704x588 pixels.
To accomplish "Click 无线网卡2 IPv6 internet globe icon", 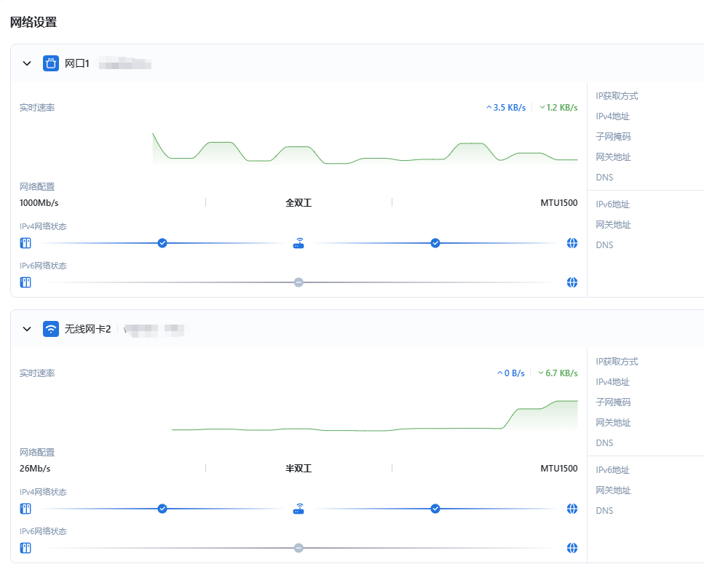I will click(572, 548).
